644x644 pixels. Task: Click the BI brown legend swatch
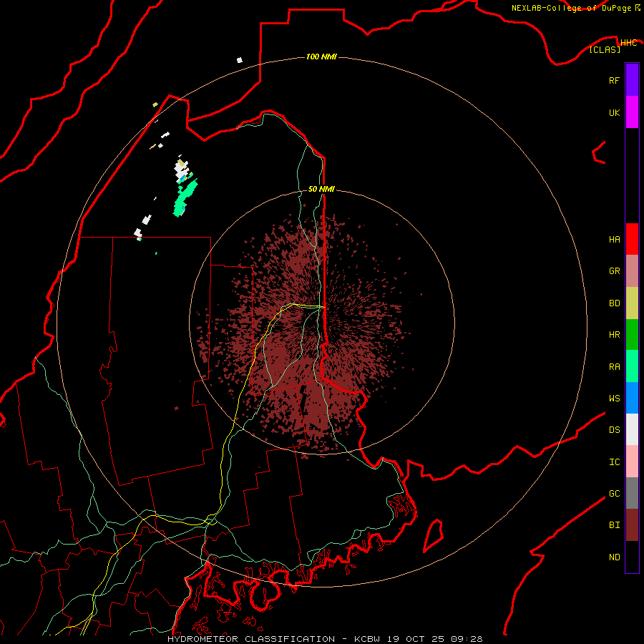(632, 525)
